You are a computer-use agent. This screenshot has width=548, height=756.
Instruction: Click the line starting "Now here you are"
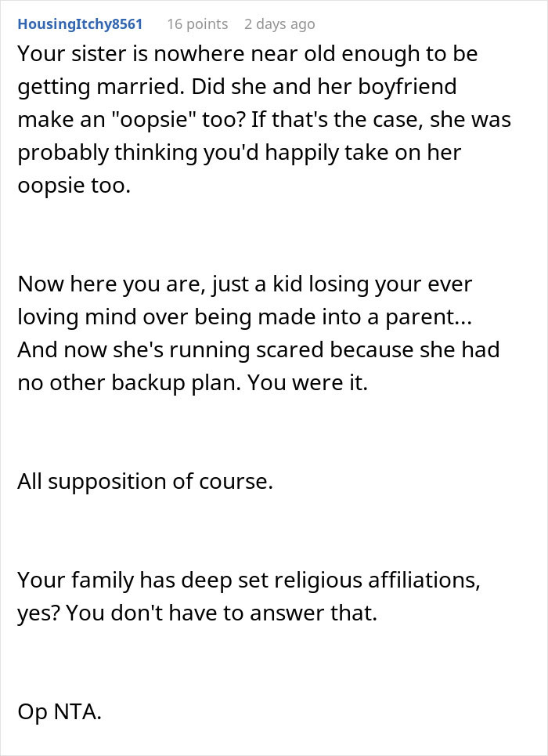pyautogui.click(x=243, y=283)
